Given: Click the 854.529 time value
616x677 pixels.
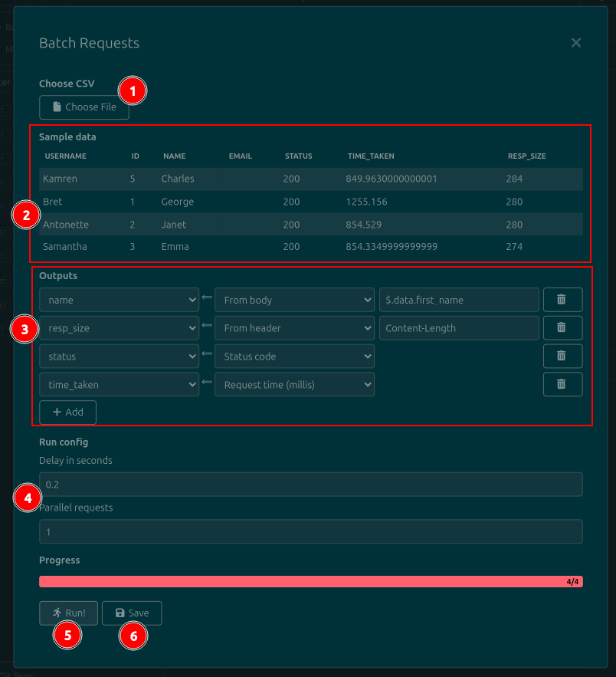Looking at the screenshot, I should [x=364, y=225].
